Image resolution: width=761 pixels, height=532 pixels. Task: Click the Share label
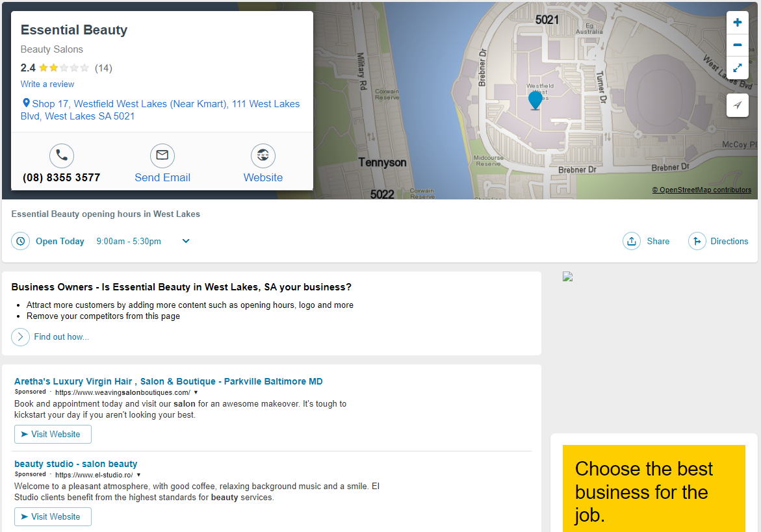coord(658,241)
